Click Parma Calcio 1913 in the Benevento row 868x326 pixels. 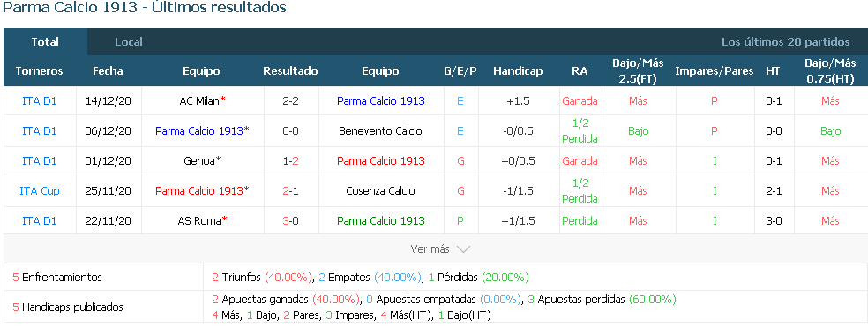click(x=199, y=131)
